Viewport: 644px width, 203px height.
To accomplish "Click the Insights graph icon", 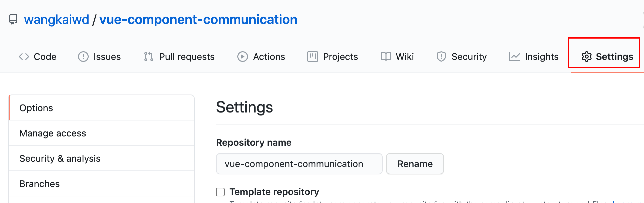I will coord(514,57).
